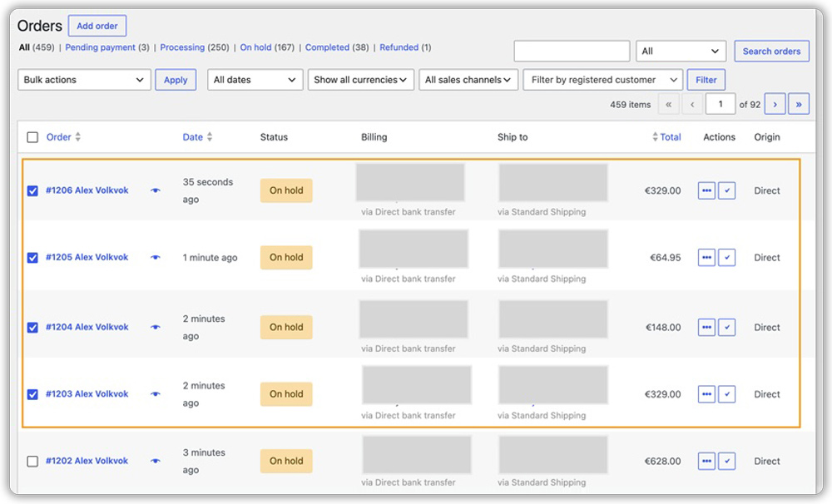
Task: Mark order #1203 complete with checkmark button
Action: click(x=727, y=394)
